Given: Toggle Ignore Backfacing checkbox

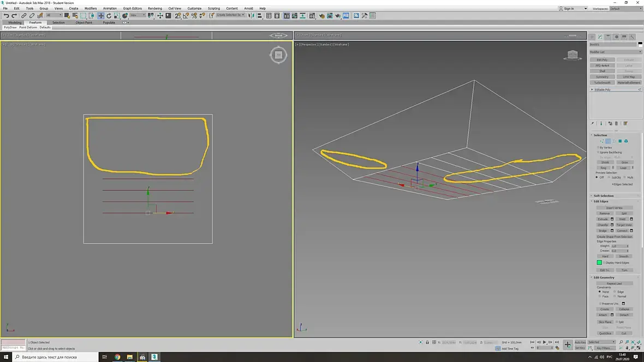Looking at the screenshot, I should point(598,152).
